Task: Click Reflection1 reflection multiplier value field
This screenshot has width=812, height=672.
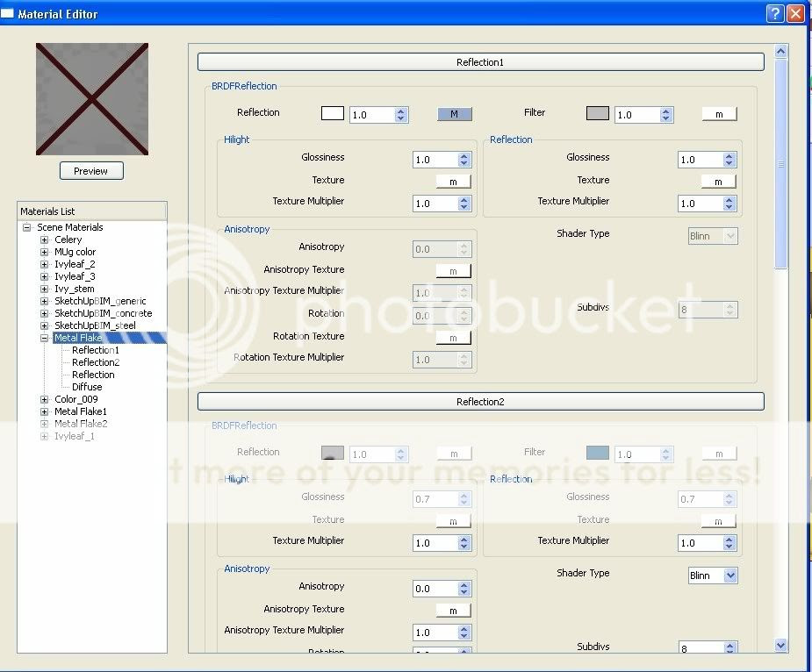Action: pos(372,115)
